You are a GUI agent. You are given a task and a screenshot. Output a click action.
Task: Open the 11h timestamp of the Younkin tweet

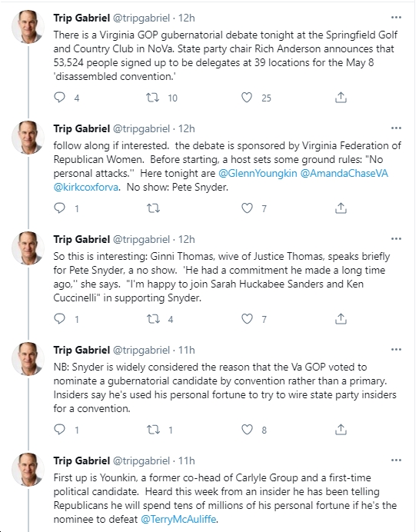point(187,461)
